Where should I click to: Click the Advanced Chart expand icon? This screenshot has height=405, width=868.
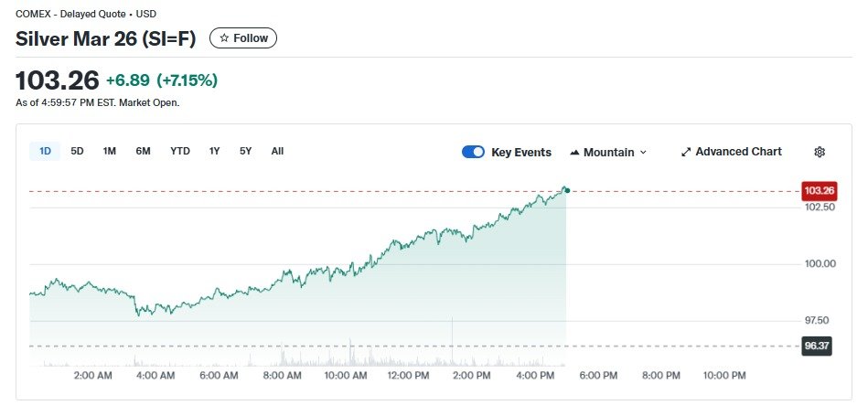(x=686, y=152)
